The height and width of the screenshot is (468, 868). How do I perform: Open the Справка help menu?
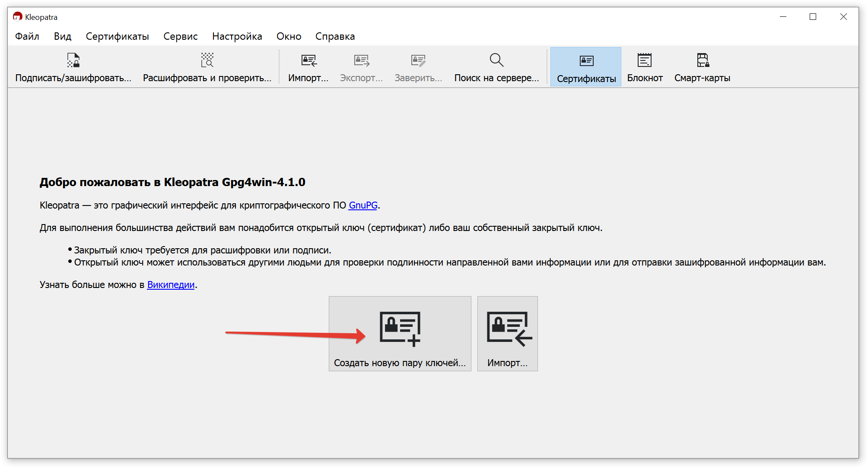[x=335, y=36]
